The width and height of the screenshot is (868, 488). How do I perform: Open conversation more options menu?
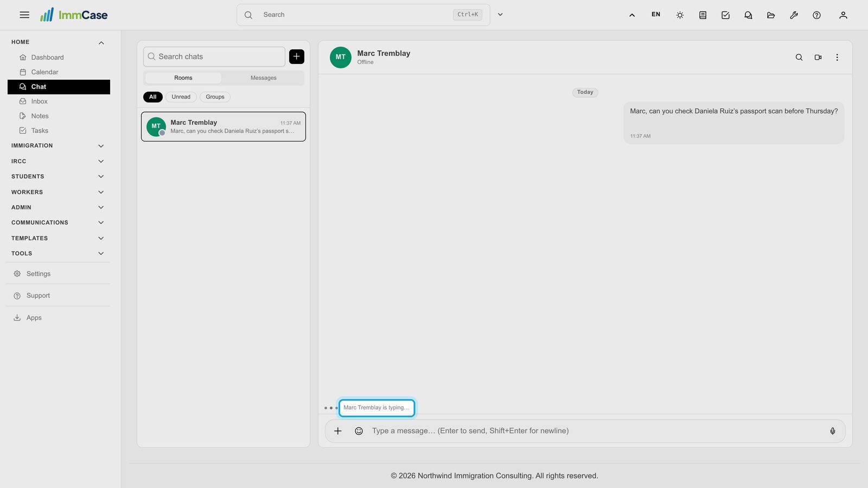[x=837, y=57]
